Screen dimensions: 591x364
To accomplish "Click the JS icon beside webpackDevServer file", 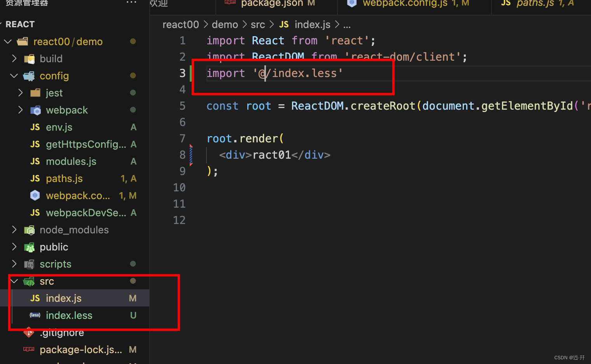I will pyautogui.click(x=35, y=213).
